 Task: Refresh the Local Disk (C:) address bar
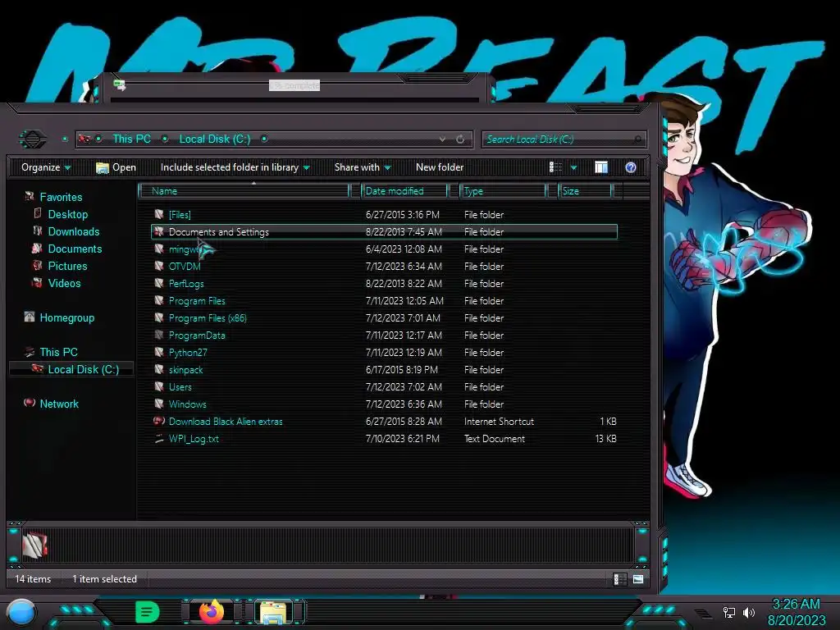[460, 139]
